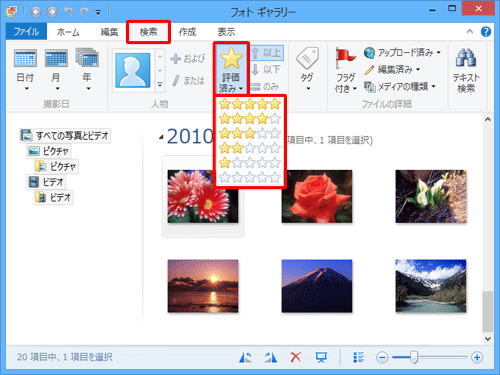This screenshot has height=375, width=500.
Task: Select the ビデオ subfolder node
Action: point(53,198)
